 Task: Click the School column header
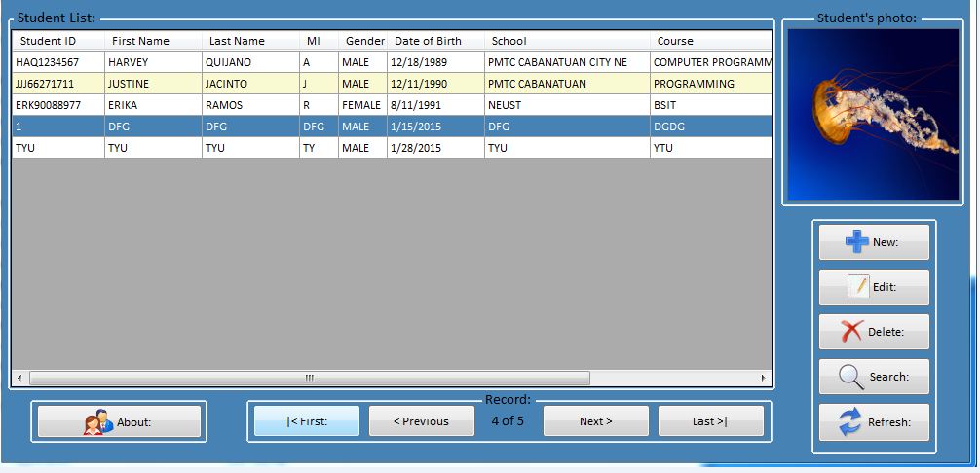[509, 41]
